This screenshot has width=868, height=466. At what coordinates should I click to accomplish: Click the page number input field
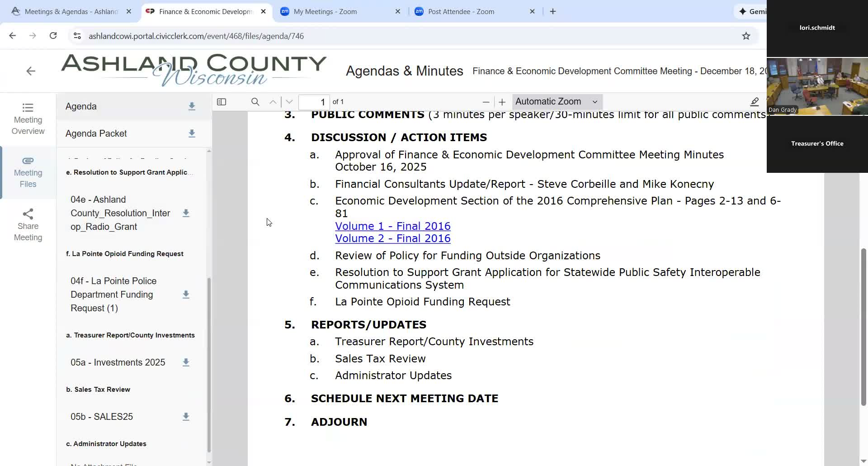click(314, 102)
